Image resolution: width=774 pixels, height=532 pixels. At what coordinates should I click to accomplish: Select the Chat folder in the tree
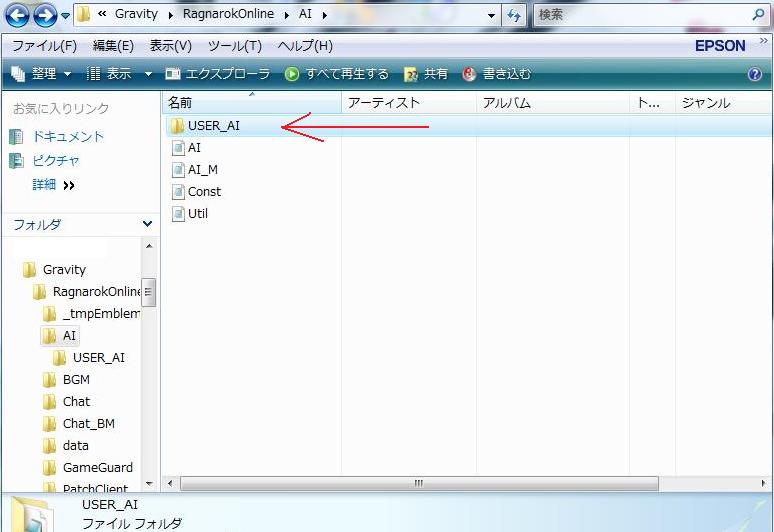[66, 401]
